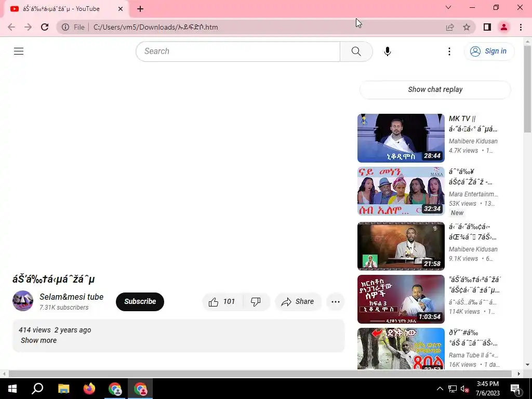Launch Firefox from taskbar
Image resolution: width=532 pixels, height=399 pixels.
pyautogui.click(x=89, y=389)
